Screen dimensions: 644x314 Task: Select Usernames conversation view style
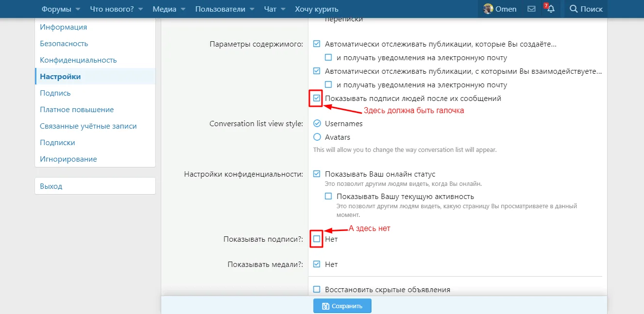[x=317, y=123]
